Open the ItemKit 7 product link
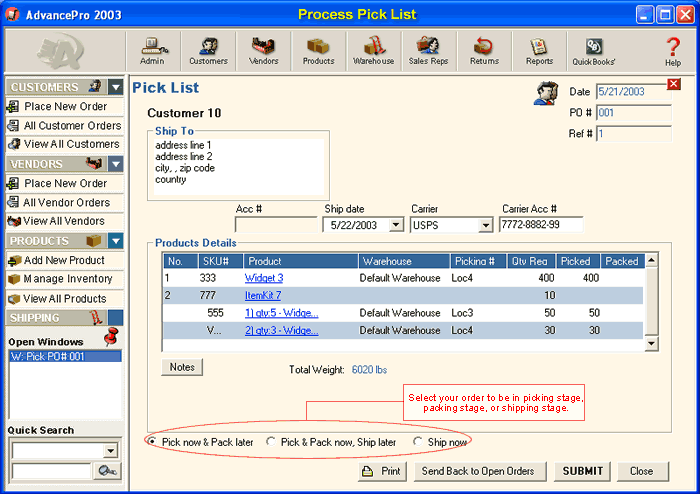The height and width of the screenshot is (494, 700). [262, 295]
